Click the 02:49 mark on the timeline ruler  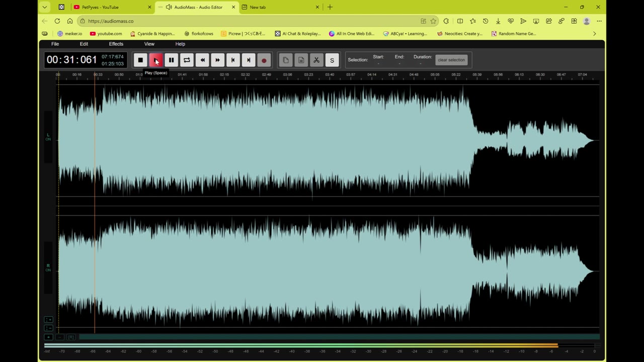click(266, 75)
